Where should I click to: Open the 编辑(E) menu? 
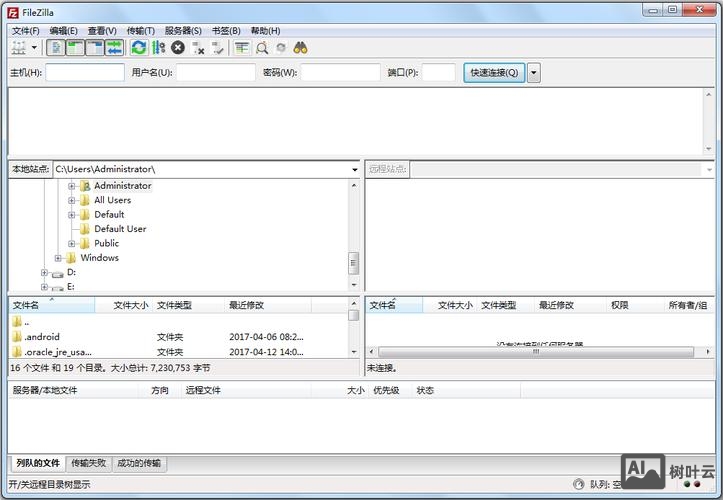click(64, 31)
